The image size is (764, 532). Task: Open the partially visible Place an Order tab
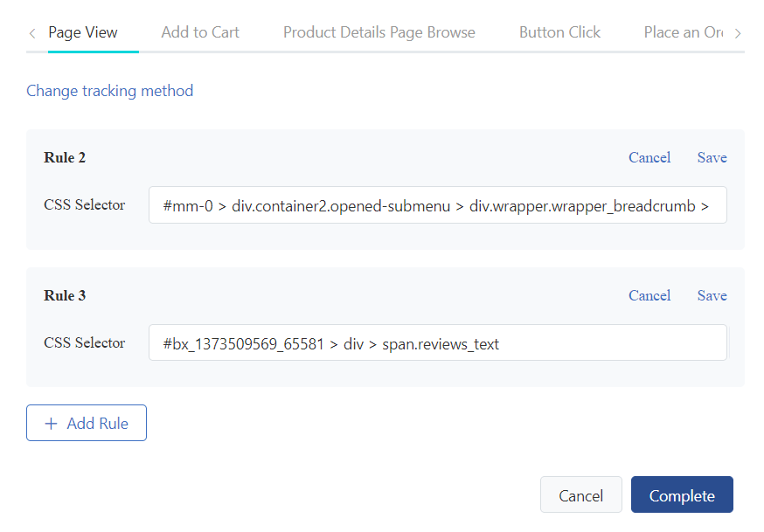683,32
